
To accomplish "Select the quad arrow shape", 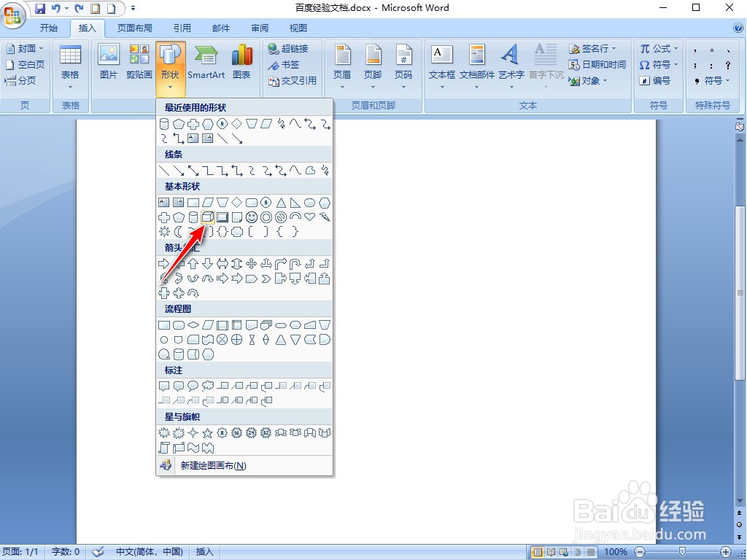I will point(252,264).
